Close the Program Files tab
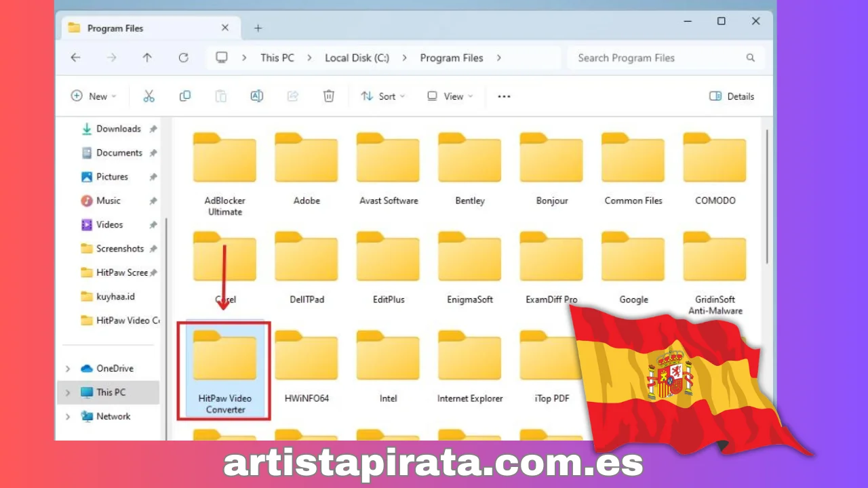The image size is (868, 488). pos(225,28)
